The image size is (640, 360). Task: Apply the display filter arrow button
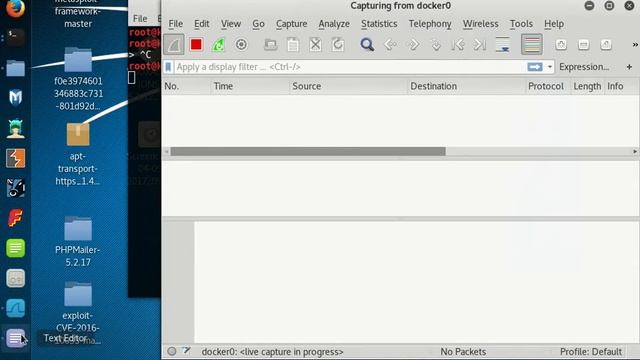(x=535, y=67)
